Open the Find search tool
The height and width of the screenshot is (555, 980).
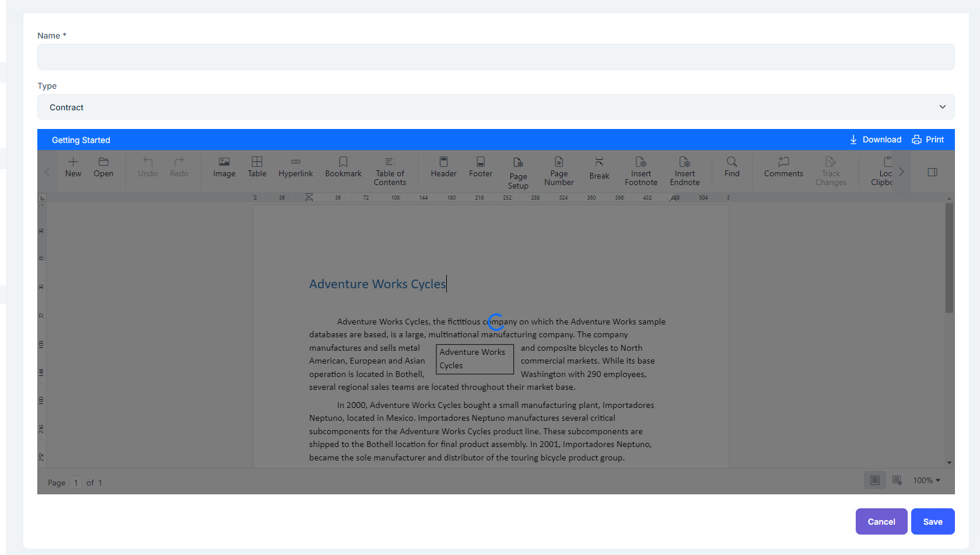[731, 167]
